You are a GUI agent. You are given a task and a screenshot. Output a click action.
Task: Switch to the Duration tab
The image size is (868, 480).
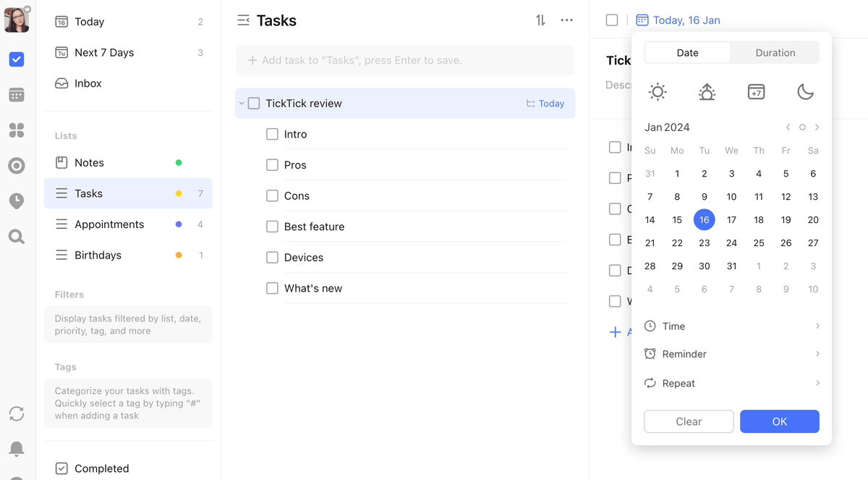[775, 53]
